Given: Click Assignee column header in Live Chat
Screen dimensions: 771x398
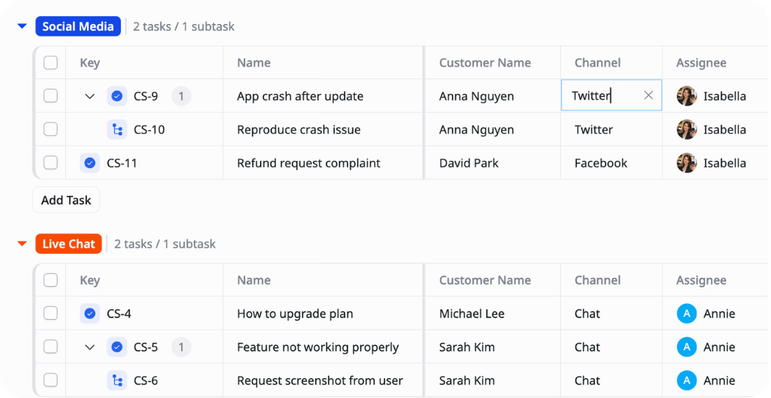Looking at the screenshot, I should [x=701, y=280].
